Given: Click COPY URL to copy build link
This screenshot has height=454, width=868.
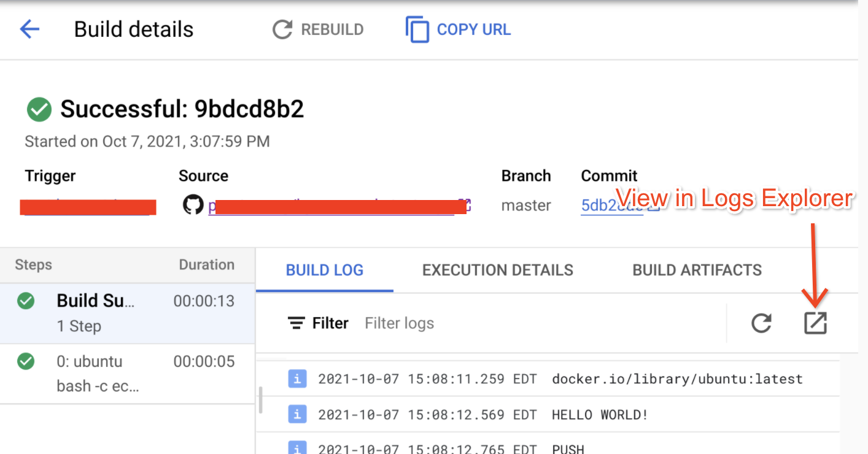Looking at the screenshot, I should (457, 29).
